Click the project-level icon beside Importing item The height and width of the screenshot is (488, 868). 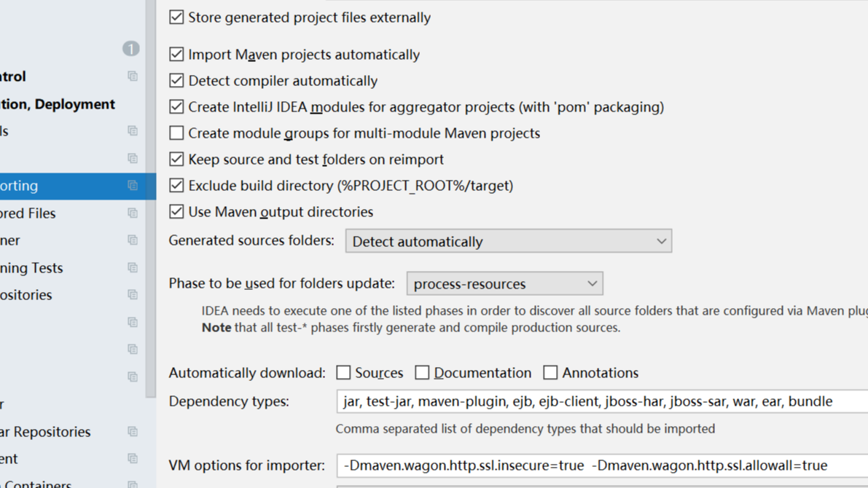(133, 186)
